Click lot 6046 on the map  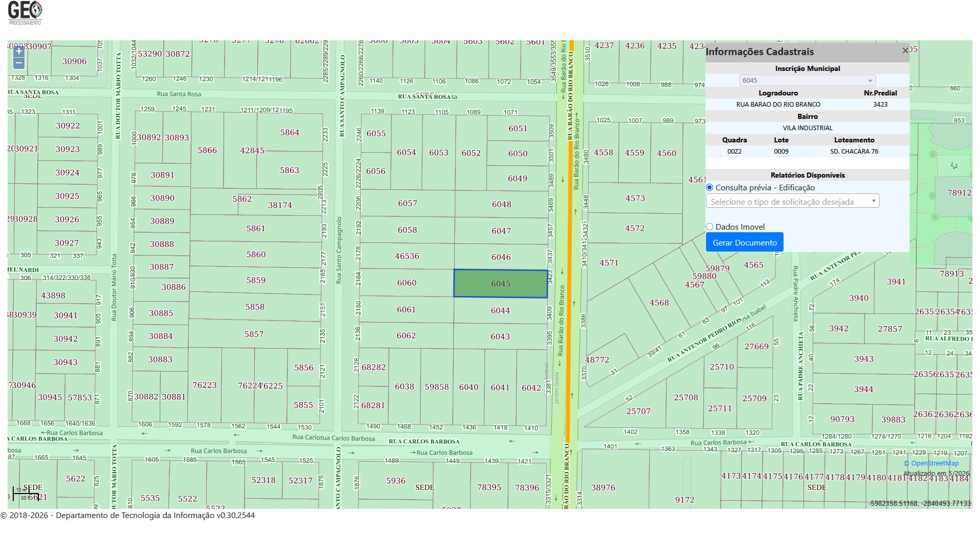501,257
